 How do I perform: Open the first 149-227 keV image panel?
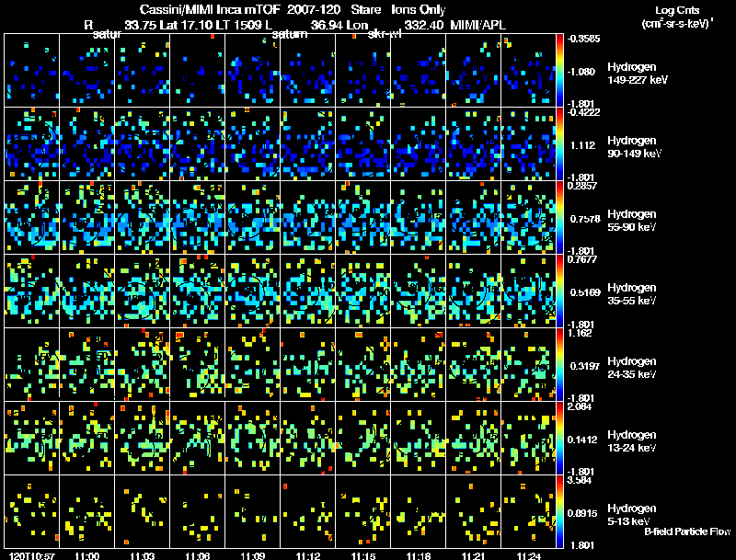[x=32, y=71]
